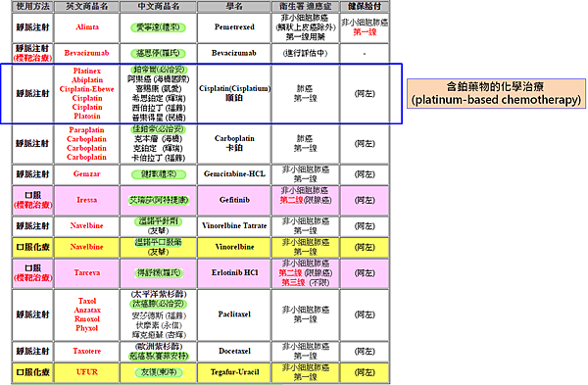Select the Cisplatin(Cisplatium) 順鉑 cell
The image size is (588, 385).
point(234,93)
